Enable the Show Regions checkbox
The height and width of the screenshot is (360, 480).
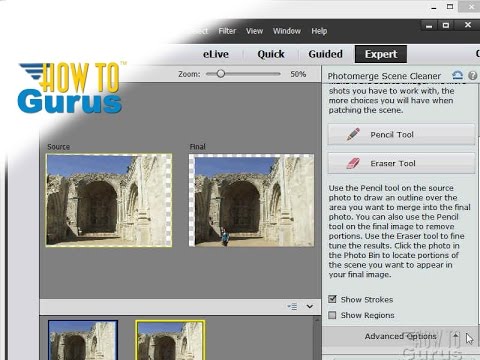click(332, 315)
